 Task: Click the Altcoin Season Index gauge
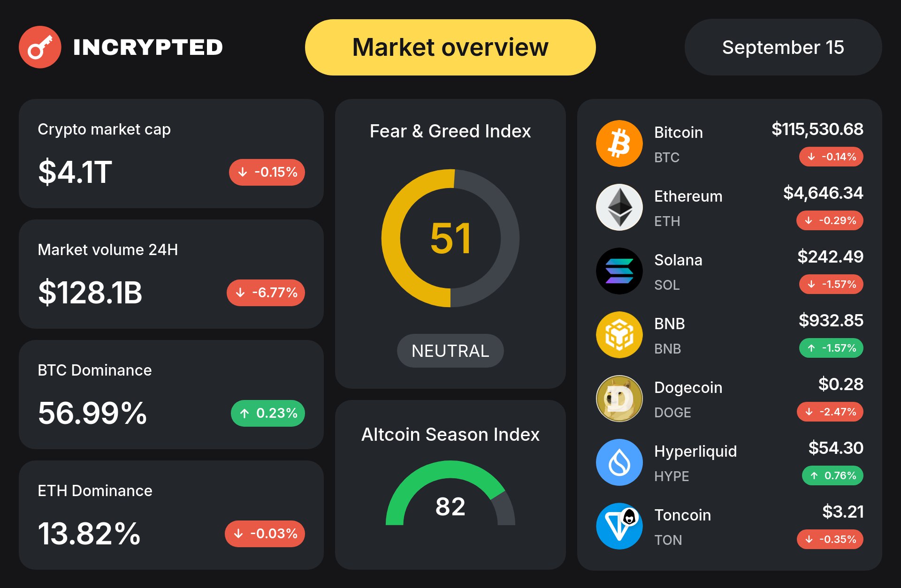click(x=450, y=493)
